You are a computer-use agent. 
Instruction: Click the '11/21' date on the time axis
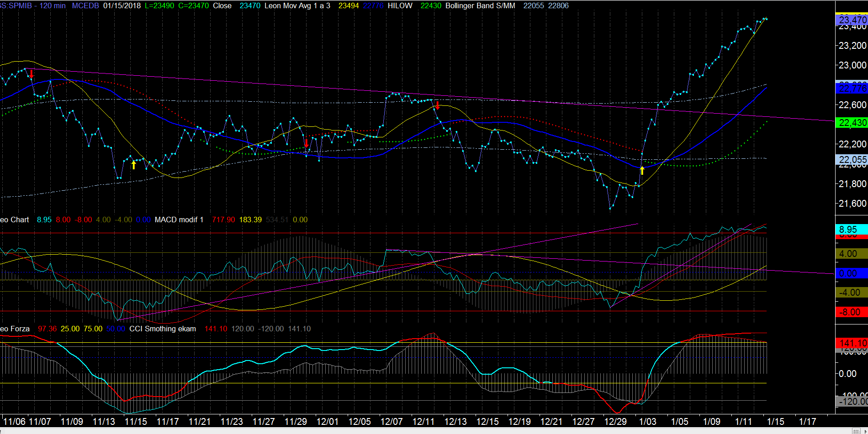(x=200, y=422)
